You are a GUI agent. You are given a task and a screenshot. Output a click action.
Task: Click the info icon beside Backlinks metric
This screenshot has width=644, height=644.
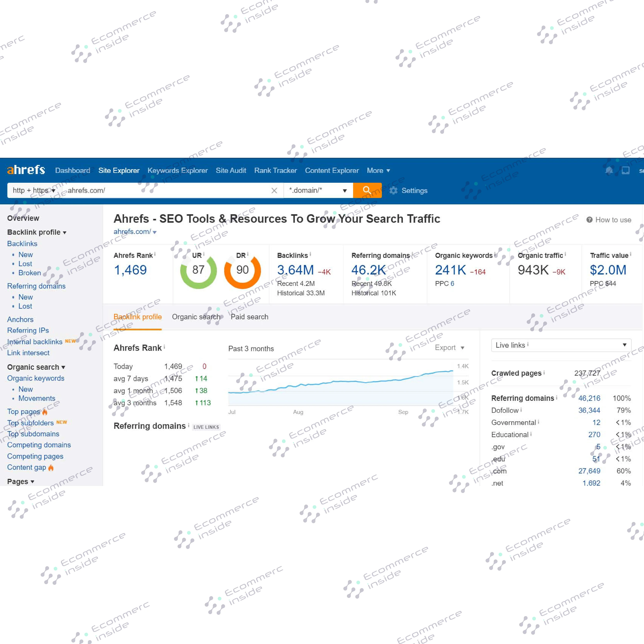pyautogui.click(x=310, y=254)
